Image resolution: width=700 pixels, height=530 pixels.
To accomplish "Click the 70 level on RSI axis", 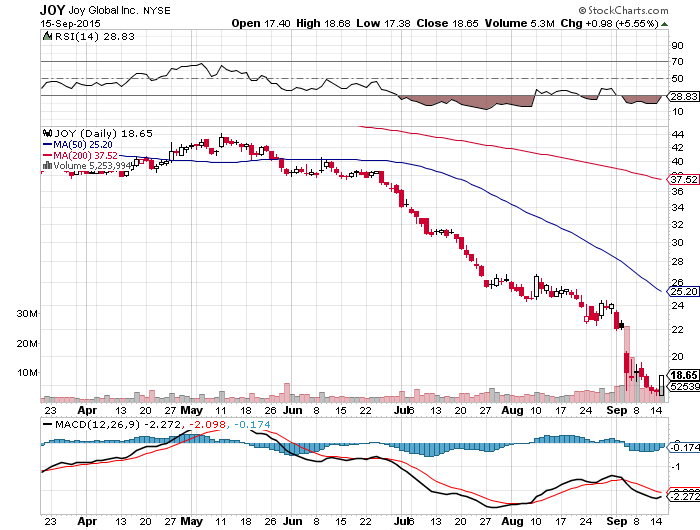I will [677, 62].
